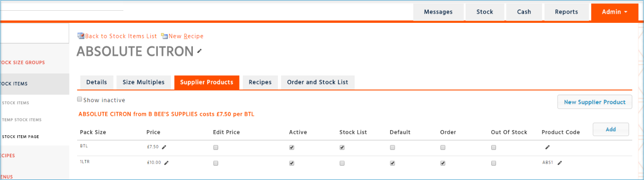Edit the £10.00 price with its pencil icon

pos(166,163)
